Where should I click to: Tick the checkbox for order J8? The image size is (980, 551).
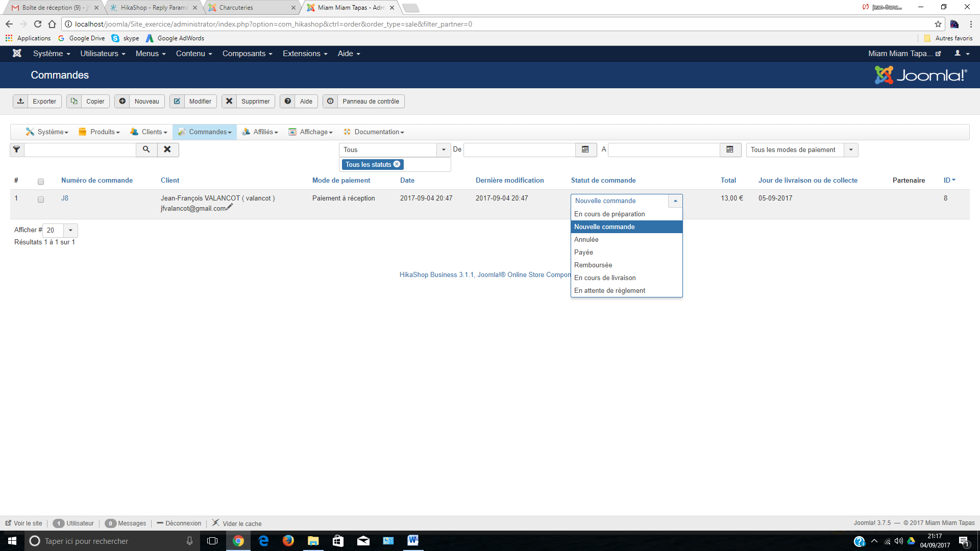(41, 199)
